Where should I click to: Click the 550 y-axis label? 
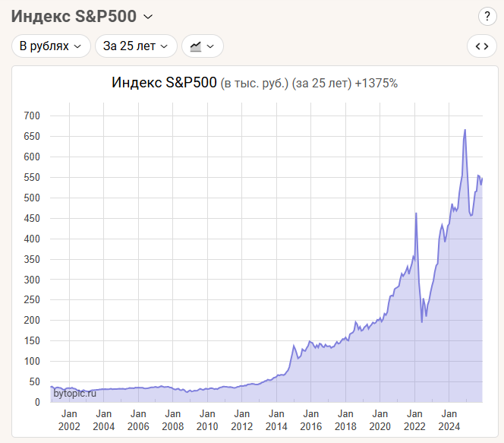coord(32,177)
